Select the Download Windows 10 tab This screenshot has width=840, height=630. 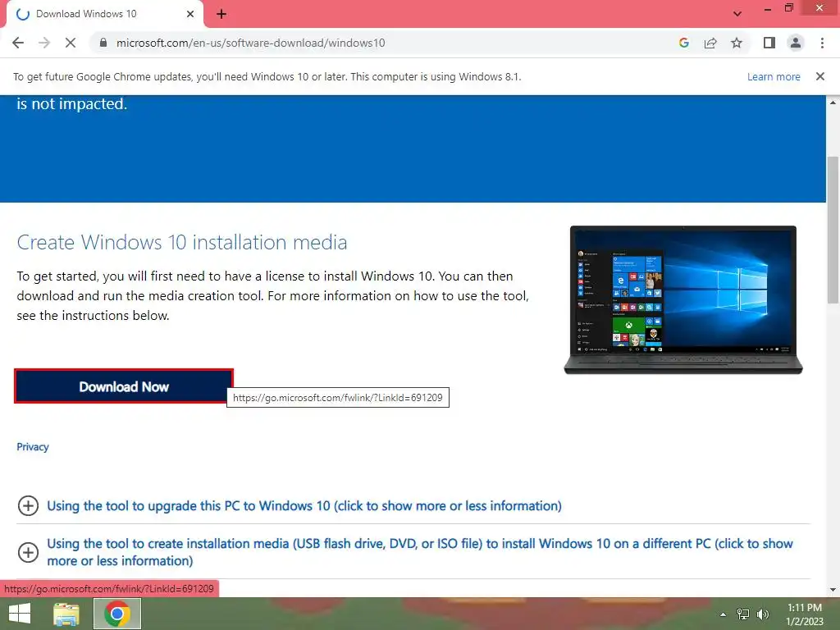[x=105, y=14]
